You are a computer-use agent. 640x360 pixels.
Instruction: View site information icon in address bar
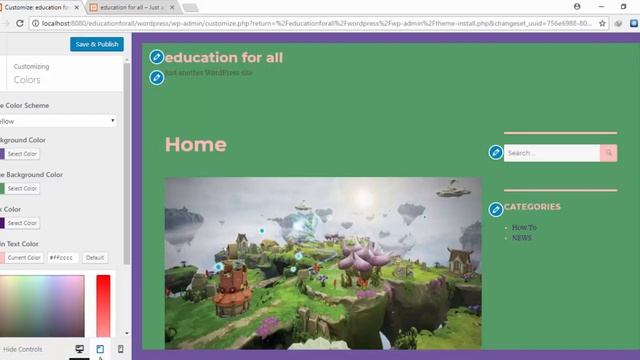coord(36,23)
